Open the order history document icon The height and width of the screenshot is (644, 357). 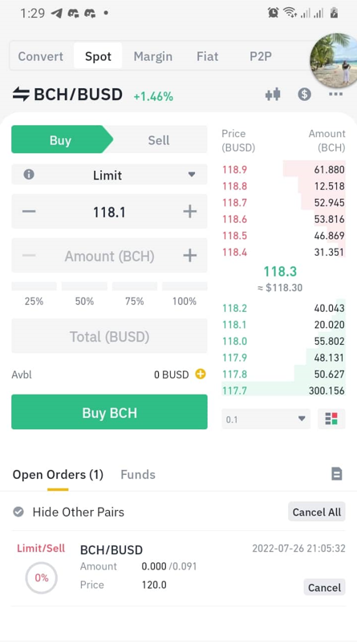(x=336, y=474)
